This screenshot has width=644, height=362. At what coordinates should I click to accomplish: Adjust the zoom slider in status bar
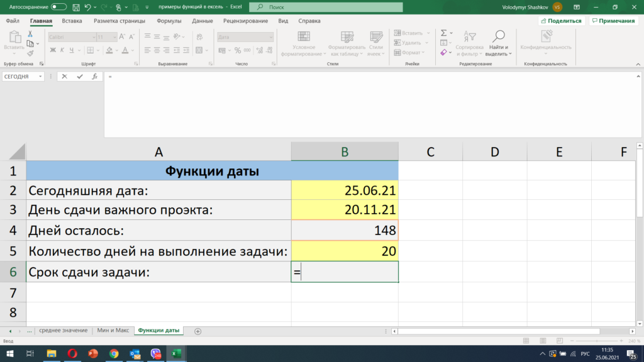597,341
